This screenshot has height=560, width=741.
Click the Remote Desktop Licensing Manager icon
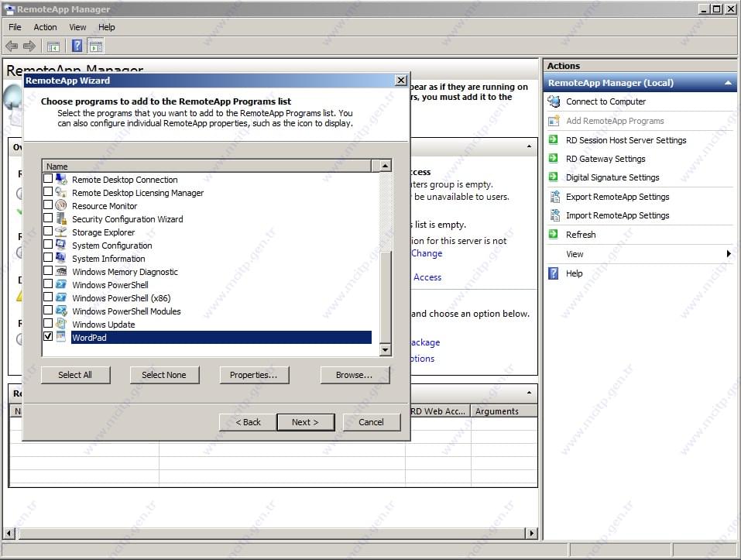pos(61,192)
